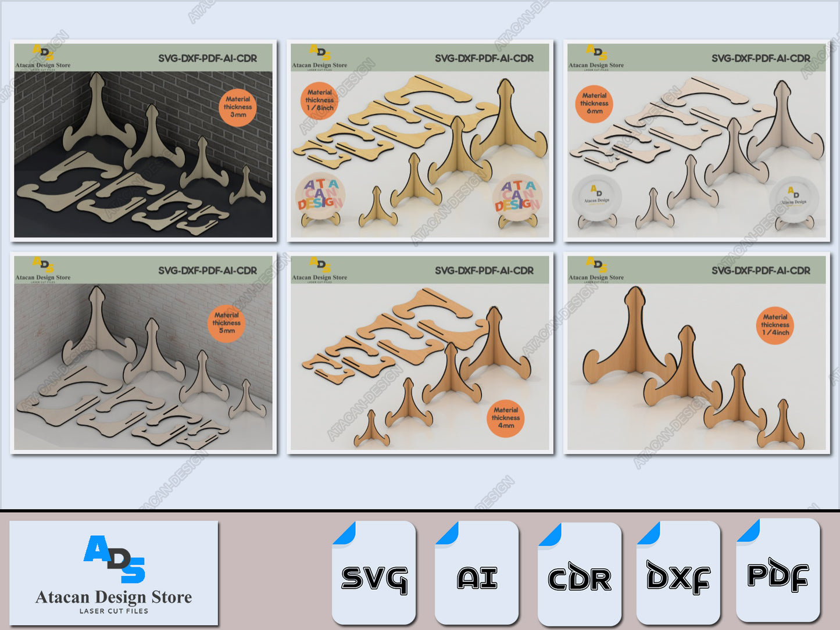Screen dimensions: 840x630
Task: Click 'Atacan Design Store' header text in 5mm panel
Action: pyautogui.click(x=43, y=278)
